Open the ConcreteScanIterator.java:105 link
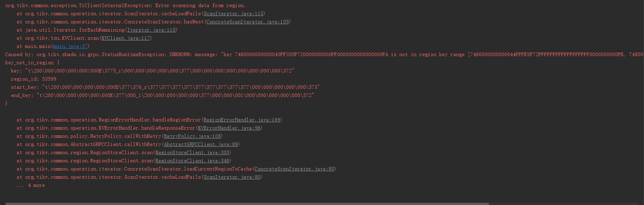This screenshot has width=644, height=205. [247, 22]
